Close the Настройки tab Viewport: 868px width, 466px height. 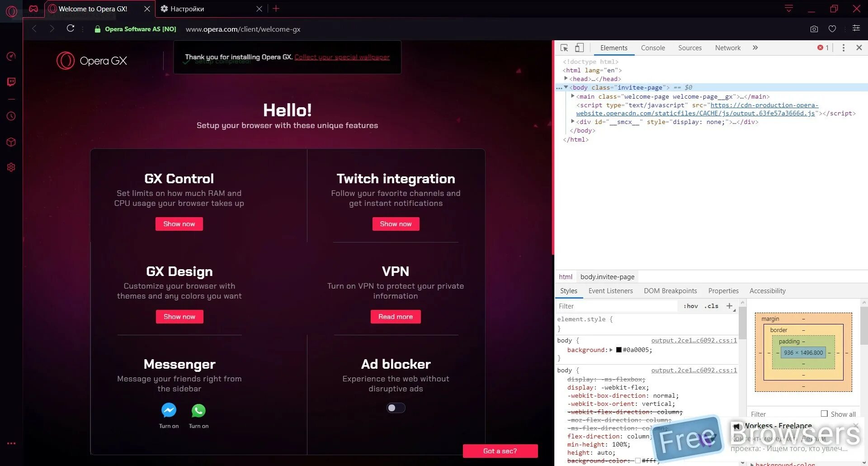click(x=259, y=9)
